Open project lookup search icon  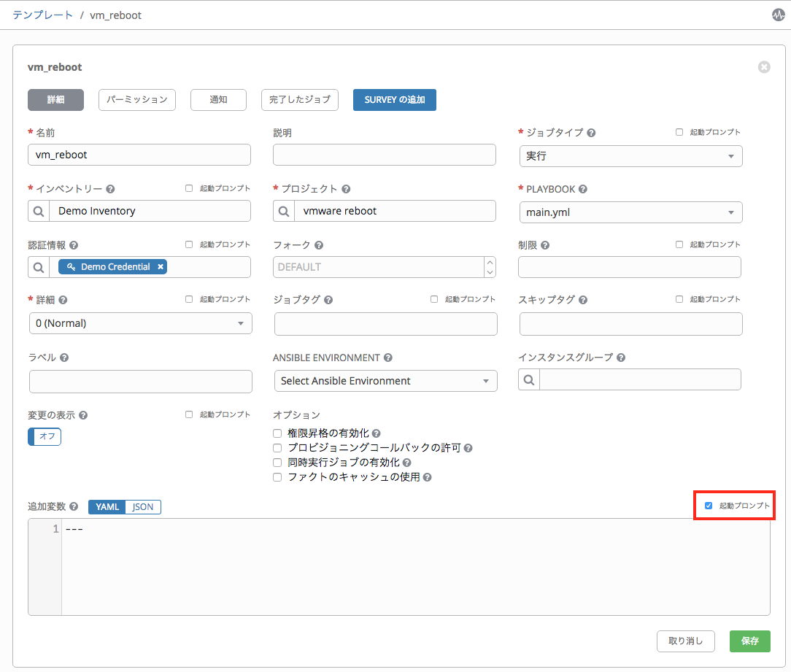tap(284, 212)
